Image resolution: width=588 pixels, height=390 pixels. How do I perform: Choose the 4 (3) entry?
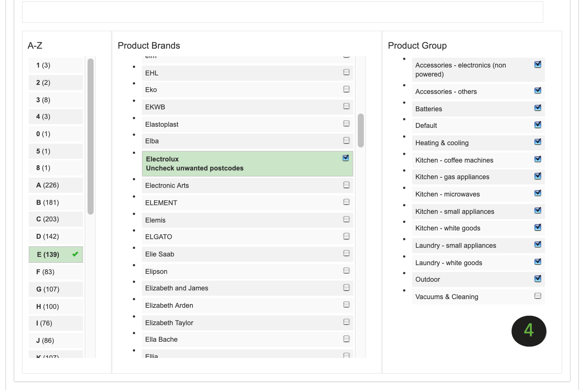click(56, 117)
